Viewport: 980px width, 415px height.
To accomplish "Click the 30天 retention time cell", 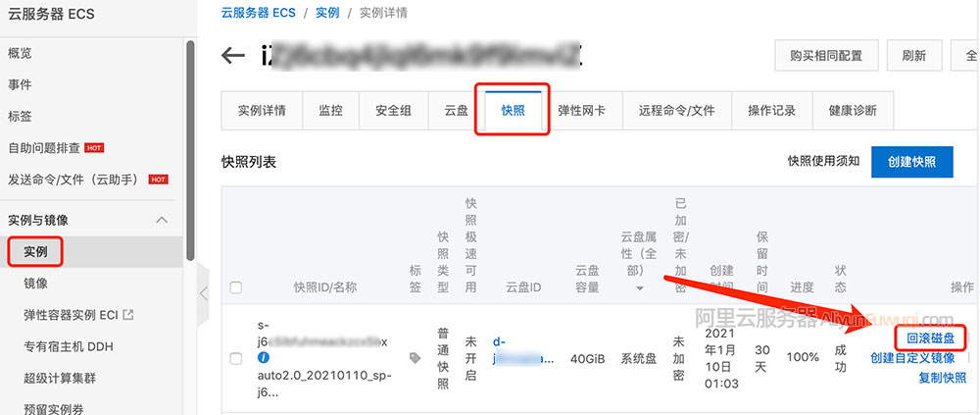I will [x=760, y=358].
